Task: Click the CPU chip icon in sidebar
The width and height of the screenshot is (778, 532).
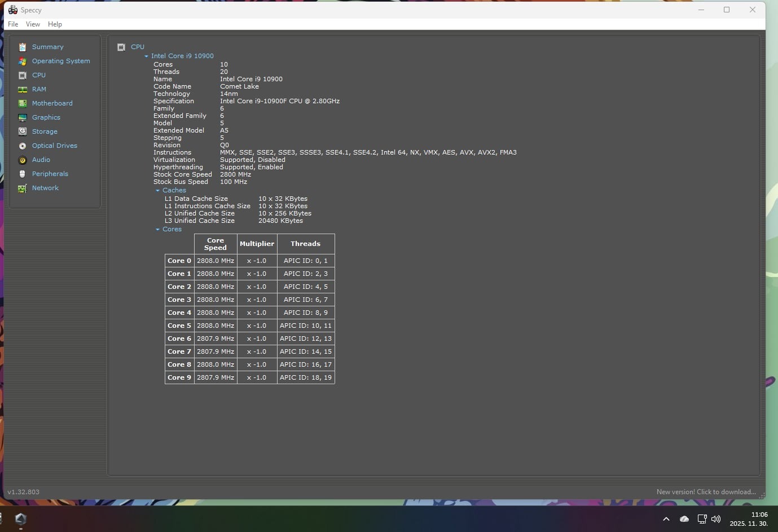Action: (23, 75)
